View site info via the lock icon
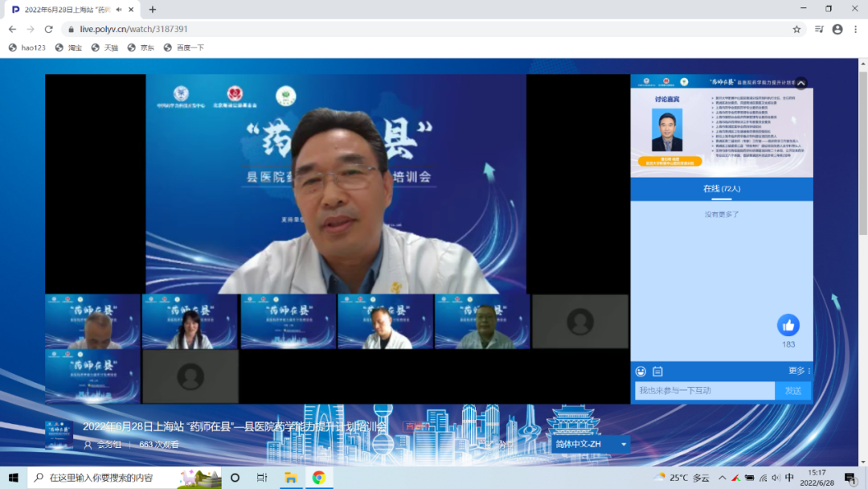The width and height of the screenshot is (868, 489). coord(71,29)
